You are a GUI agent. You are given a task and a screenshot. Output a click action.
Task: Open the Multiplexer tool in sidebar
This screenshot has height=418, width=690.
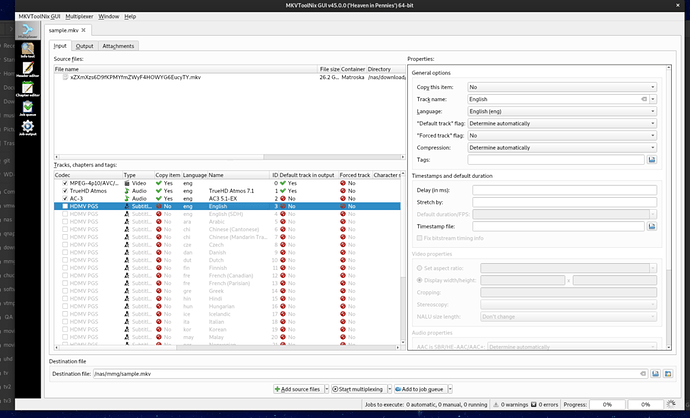(27, 30)
